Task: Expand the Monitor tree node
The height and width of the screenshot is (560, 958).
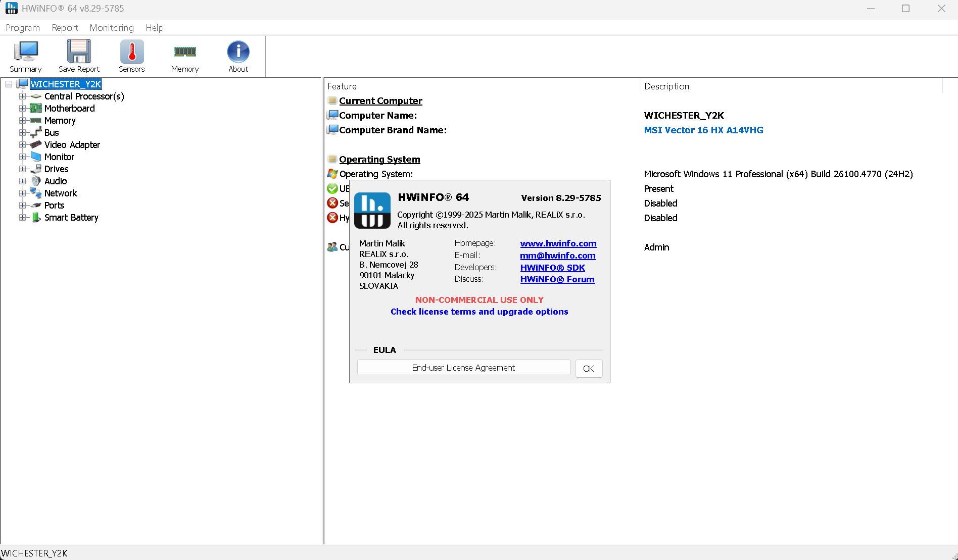Action: 22,157
